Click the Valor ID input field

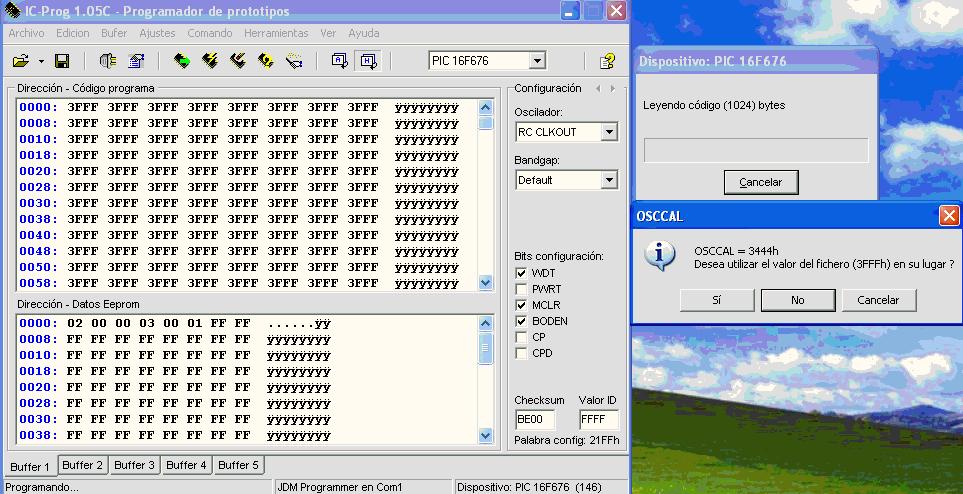(x=599, y=420)
